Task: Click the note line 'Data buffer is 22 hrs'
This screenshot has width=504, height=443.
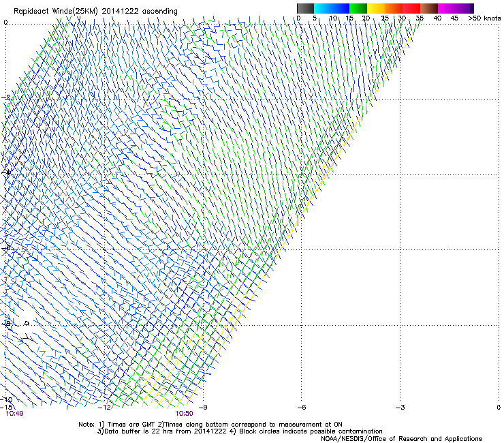Action: click(140, 431)
